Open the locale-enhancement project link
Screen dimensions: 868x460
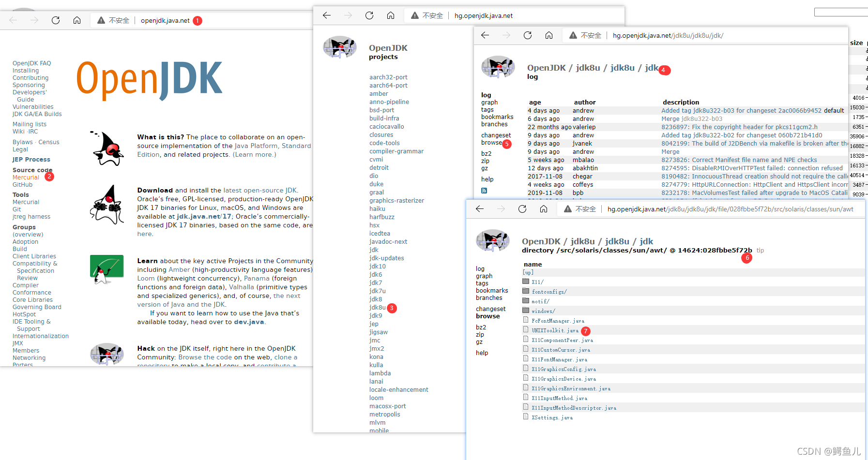click(399, 390)
